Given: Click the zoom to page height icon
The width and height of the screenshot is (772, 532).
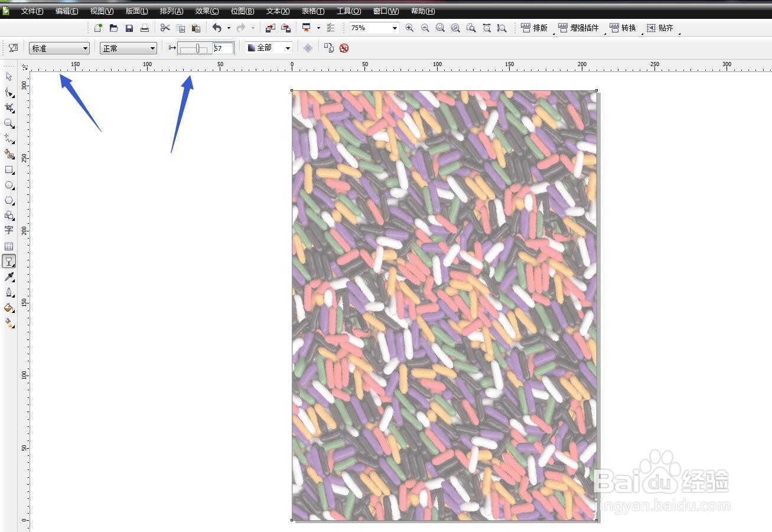Looking at the screenshot, I should coord(501,28).
